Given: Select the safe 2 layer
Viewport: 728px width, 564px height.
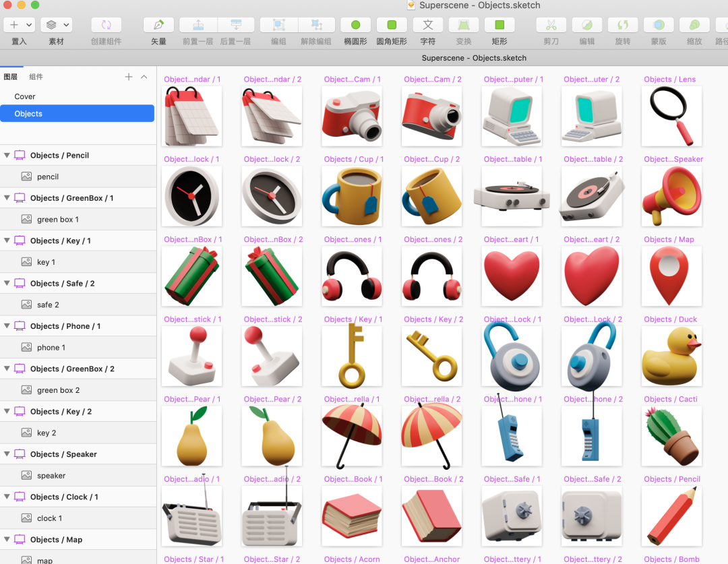Looking at the screenshot, I should click(78, 305).
